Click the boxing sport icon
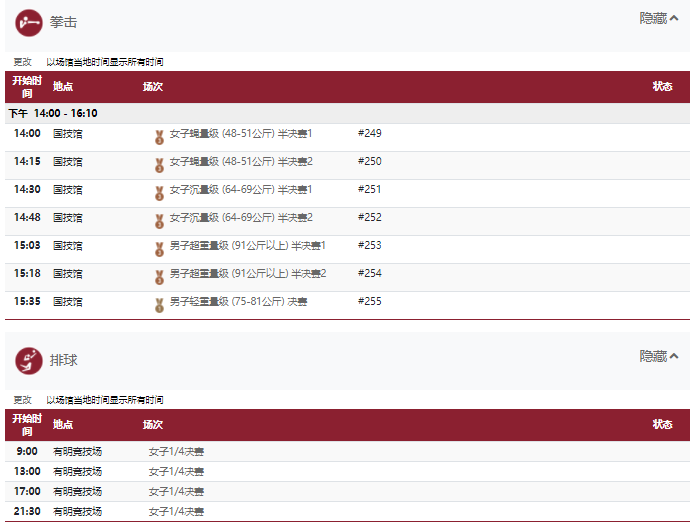This screenshot has width=696, height=527. (29, 23)
